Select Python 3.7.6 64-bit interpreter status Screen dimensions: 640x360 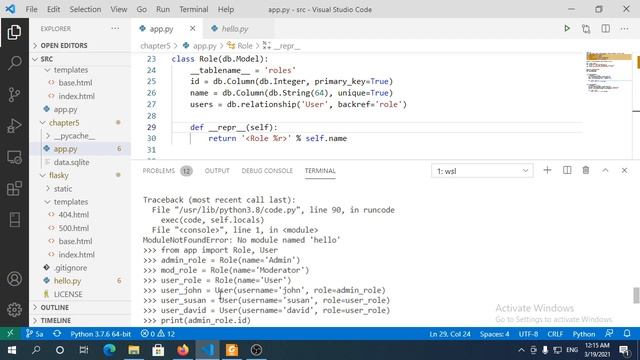100,333
